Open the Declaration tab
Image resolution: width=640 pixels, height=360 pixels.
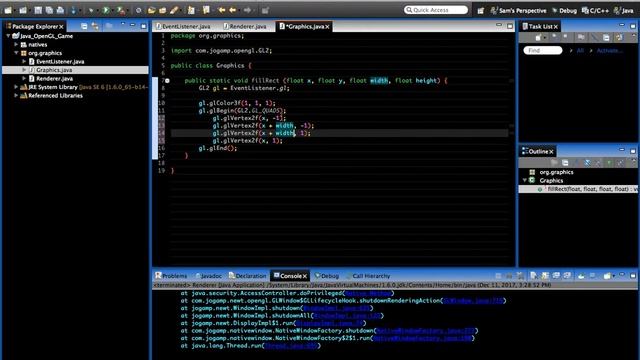pos(247,276)
